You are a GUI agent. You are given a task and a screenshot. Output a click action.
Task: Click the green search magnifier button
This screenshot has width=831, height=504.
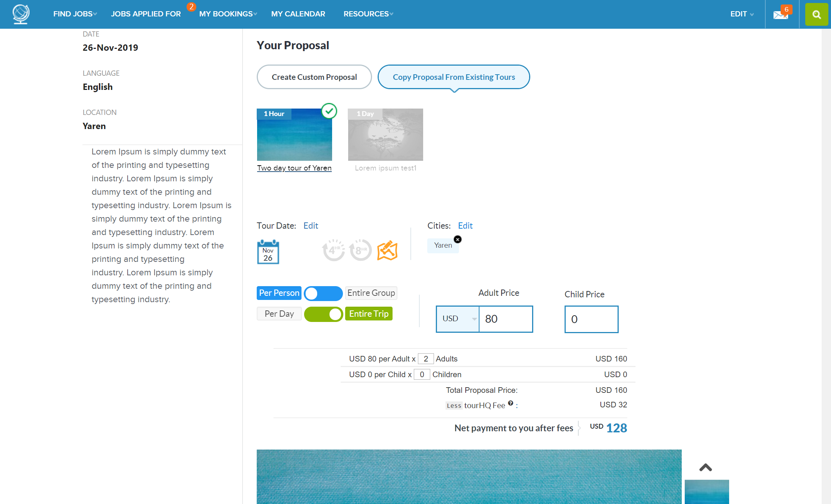[x=816, y=15]
